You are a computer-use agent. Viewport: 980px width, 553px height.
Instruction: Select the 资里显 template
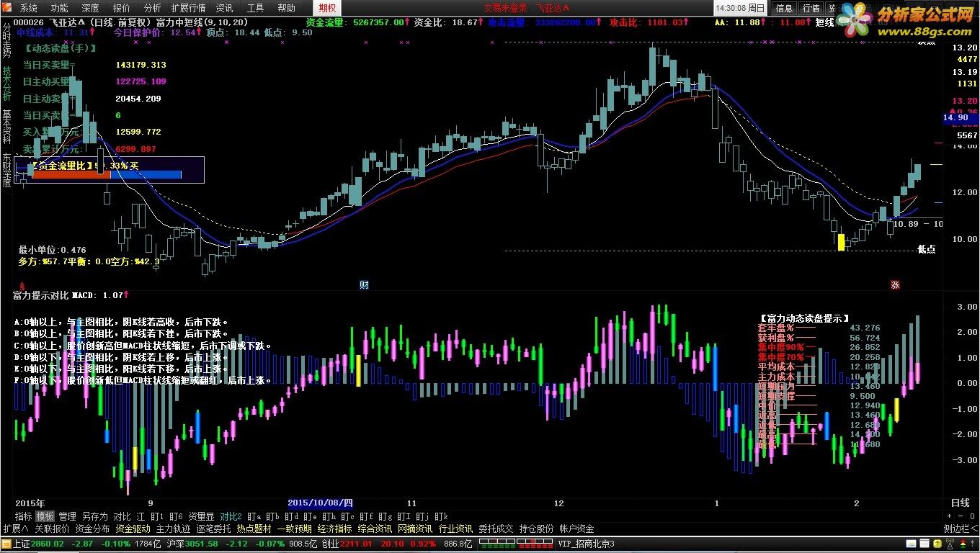pyautogui.click(x=201, y=516)
